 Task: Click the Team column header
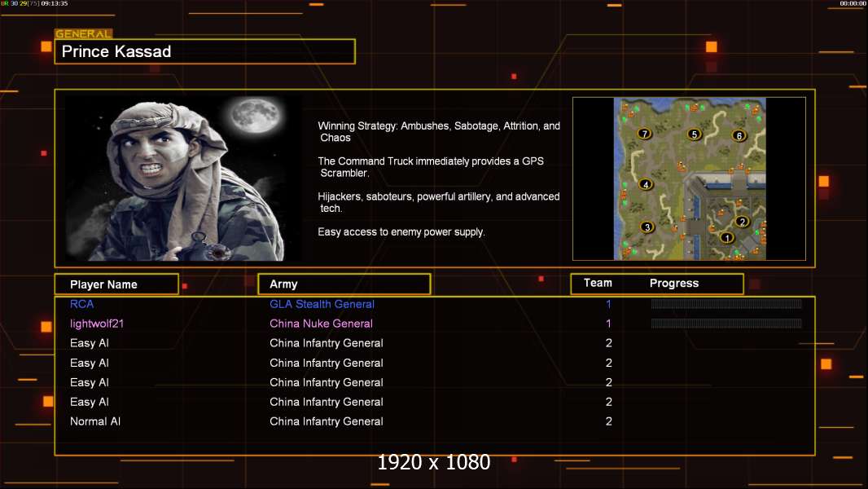click(x=598, y=283)
